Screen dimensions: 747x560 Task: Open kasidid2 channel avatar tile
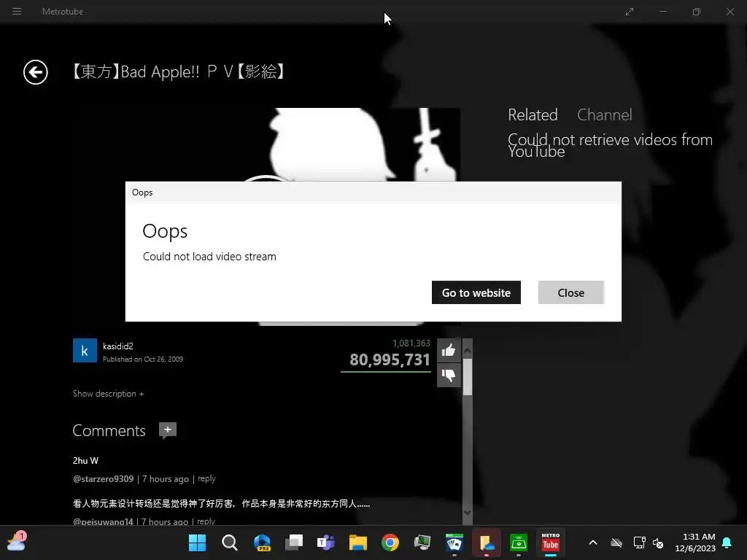pyautogui.click(x=85, y=351)
